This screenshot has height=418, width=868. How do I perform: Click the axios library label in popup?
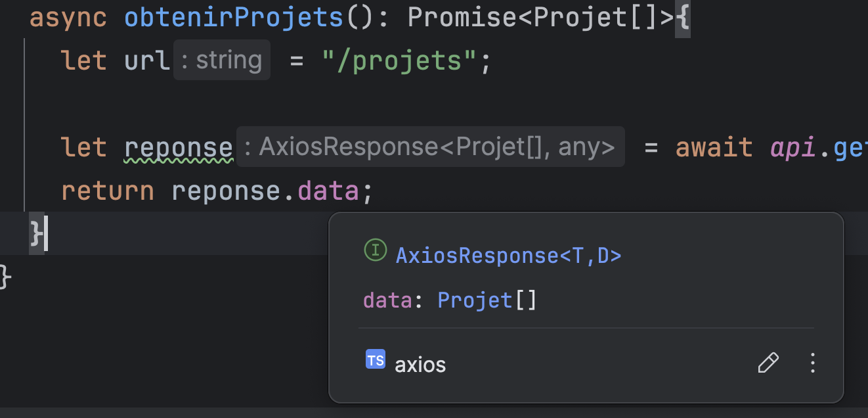click(x=420, y=364)
